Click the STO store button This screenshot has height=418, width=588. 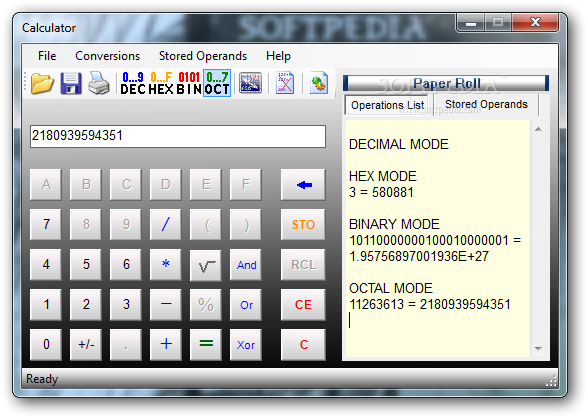point(303,225)
